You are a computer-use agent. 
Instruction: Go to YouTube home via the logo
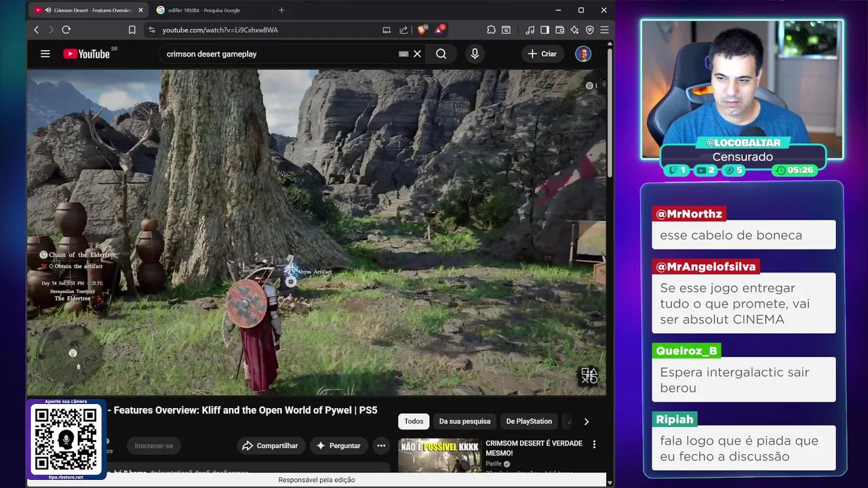[87, 54]
